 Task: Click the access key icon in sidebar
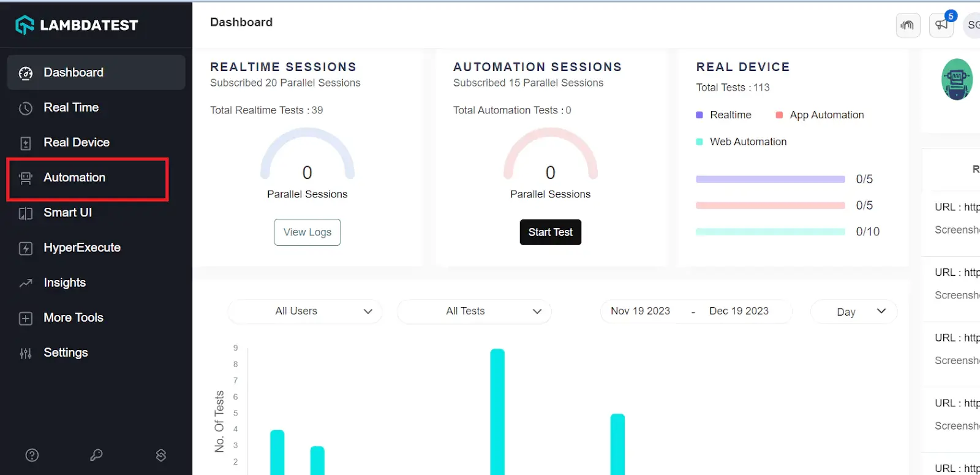click(x=96, y=455)
